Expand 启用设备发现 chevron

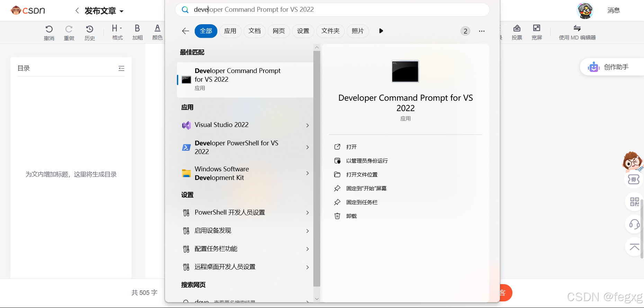point(307,231)
